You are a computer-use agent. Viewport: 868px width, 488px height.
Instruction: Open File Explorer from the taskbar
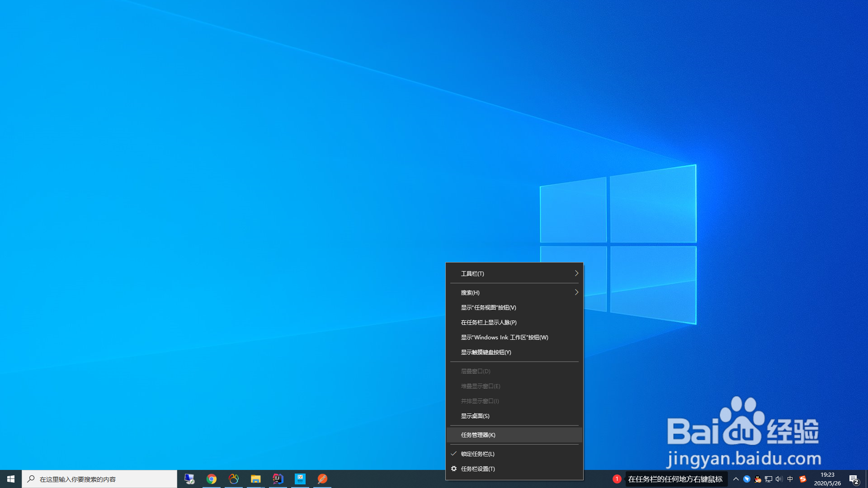click(x=256, y=479)
